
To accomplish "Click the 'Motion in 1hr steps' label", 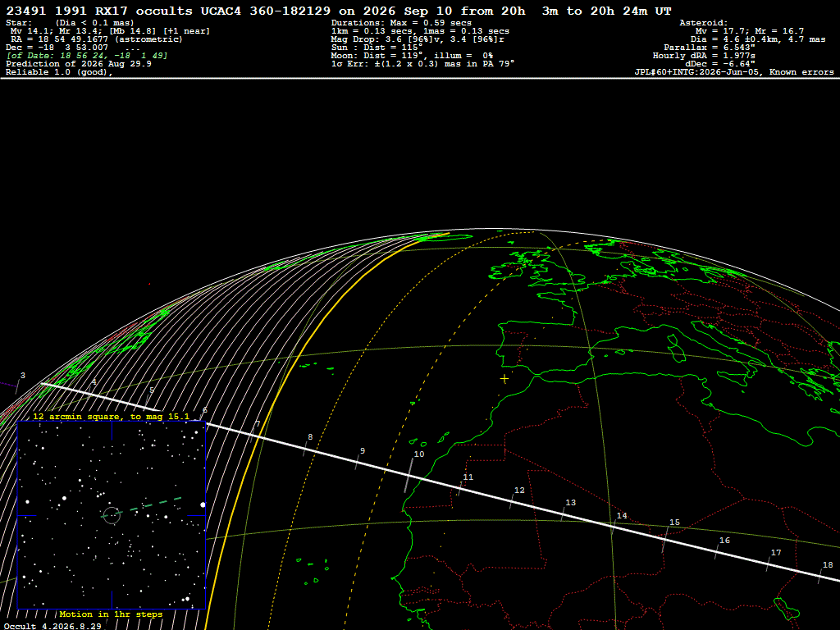I will (x=111, y=614).
